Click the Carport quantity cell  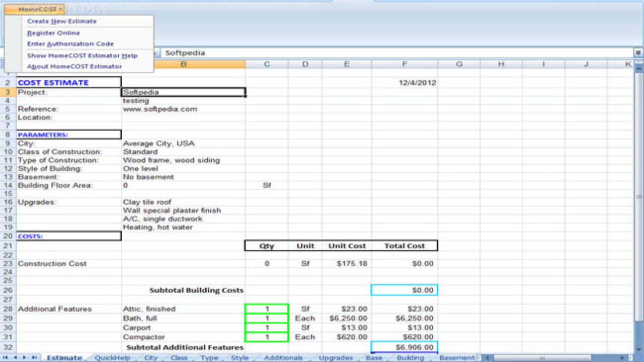(267, 328)
